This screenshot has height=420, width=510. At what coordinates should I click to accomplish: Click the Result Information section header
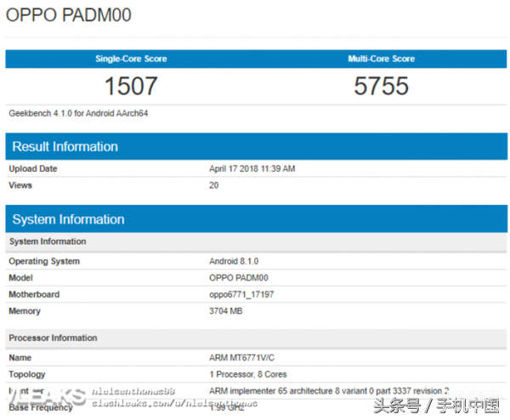257,146
